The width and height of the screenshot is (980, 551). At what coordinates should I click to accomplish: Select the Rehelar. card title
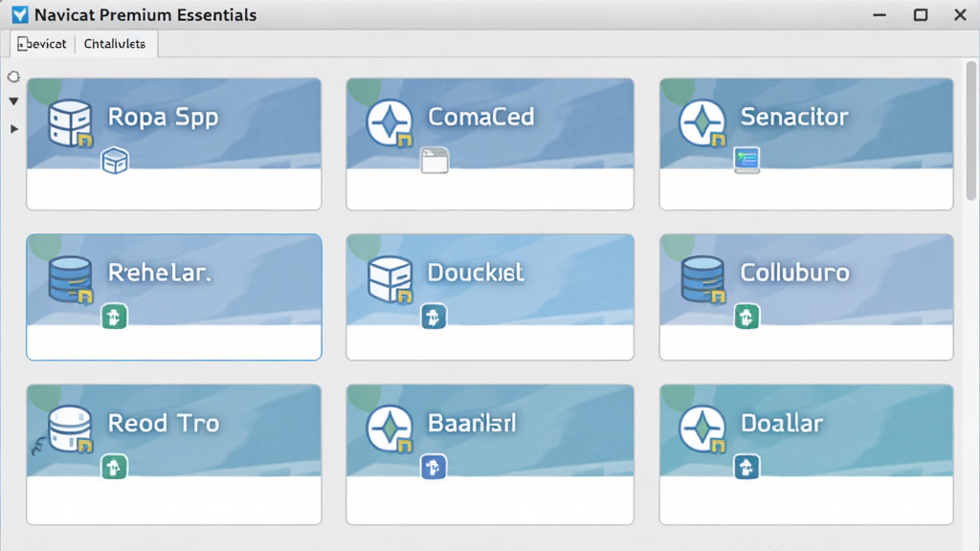(x=160, y=273)
